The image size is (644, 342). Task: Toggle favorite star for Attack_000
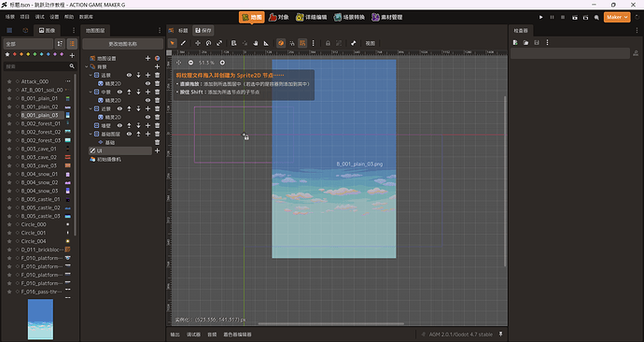click(9, 81)
